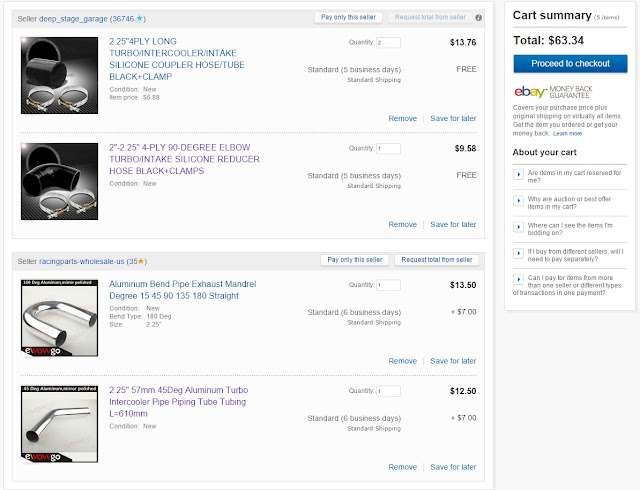Click quantity field for coupler hose item

tap(389, 42)
